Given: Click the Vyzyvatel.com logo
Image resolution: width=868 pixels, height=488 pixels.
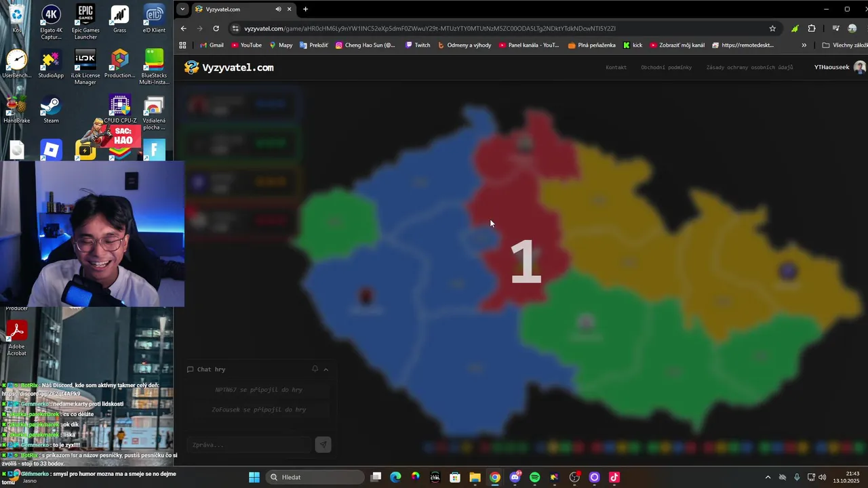Looking at the screenshot, I should click(x=229, y=67).
